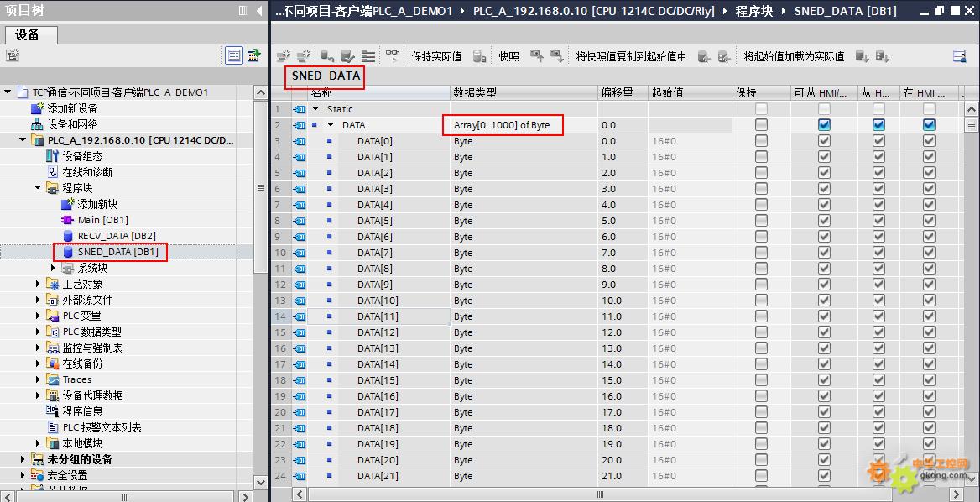Toggle 在HMI checkbox in DATA array row
This screenshot has height=502, width=980.
[x=930, y=125]
